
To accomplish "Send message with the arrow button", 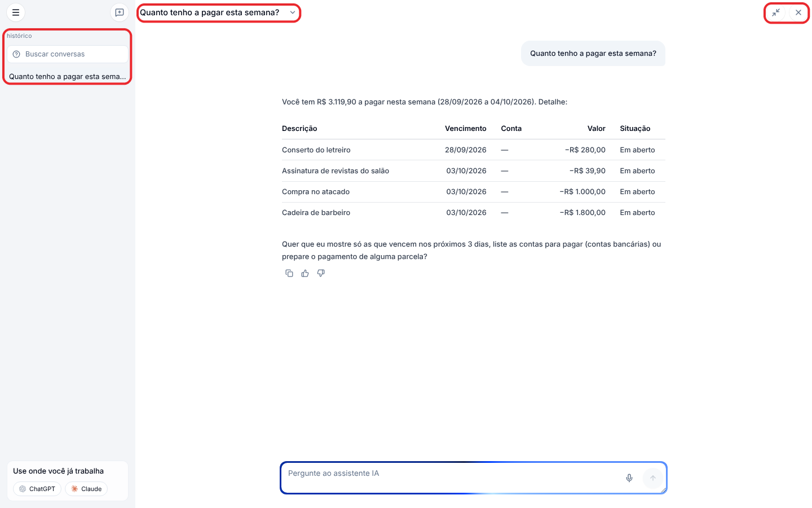I will [653, 478].
